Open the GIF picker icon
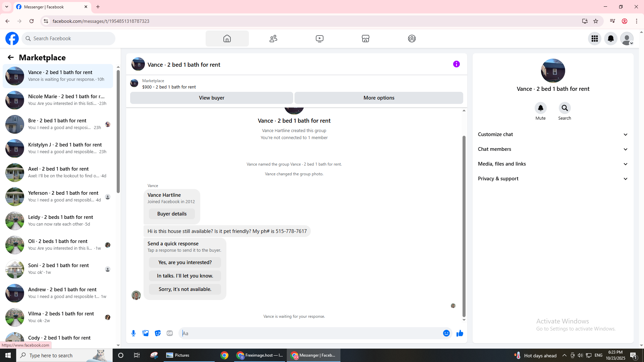Viewport: 644px width, 362px height. point(170,333)
